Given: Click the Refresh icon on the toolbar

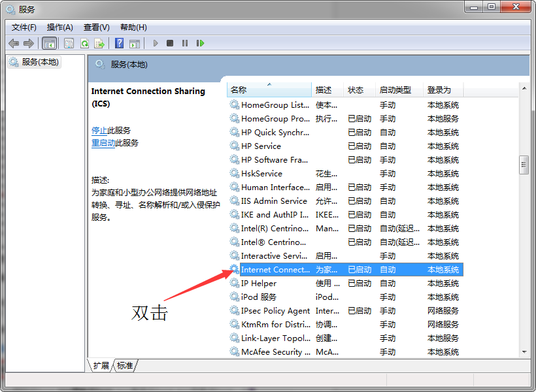Looking at the screenshot, I should (84, 42).
